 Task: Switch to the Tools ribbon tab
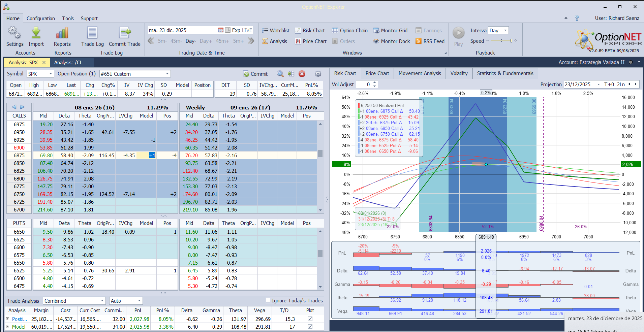(x=68, y=19)
